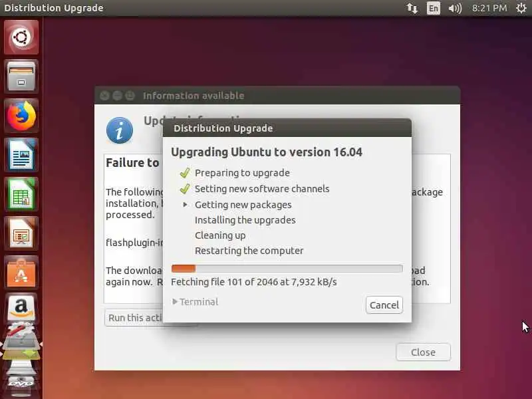The width and height of the screenshot is (532, 399).
Task: Open Ubuntu Software Center
Action: click(x=21, y=273)
